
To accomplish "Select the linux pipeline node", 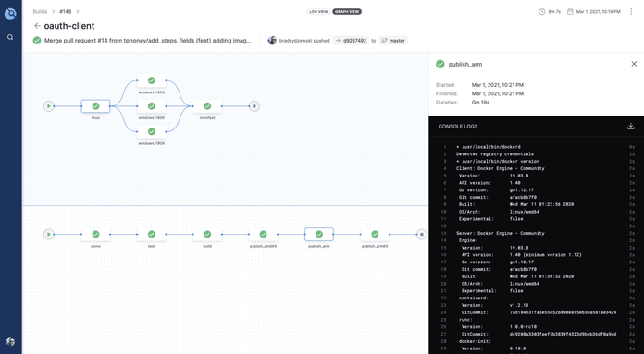I will [95, 106].
